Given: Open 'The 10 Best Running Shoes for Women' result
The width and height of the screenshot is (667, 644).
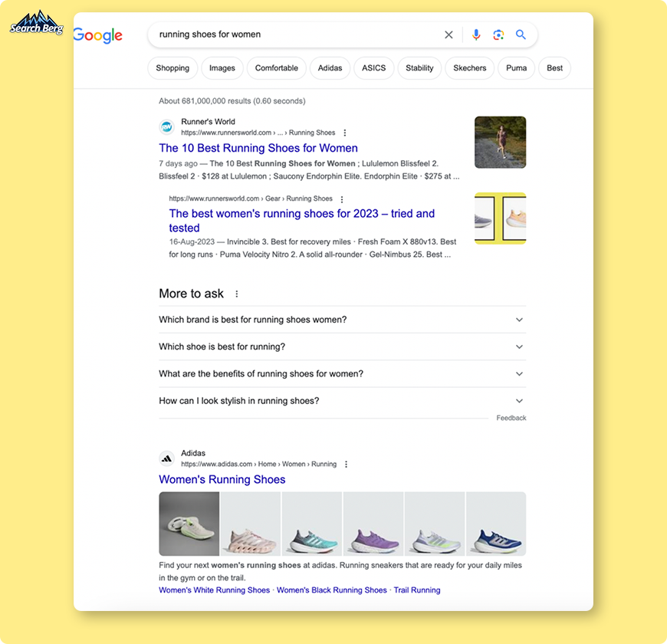Looking at the screenshot, I should point(258,148).
